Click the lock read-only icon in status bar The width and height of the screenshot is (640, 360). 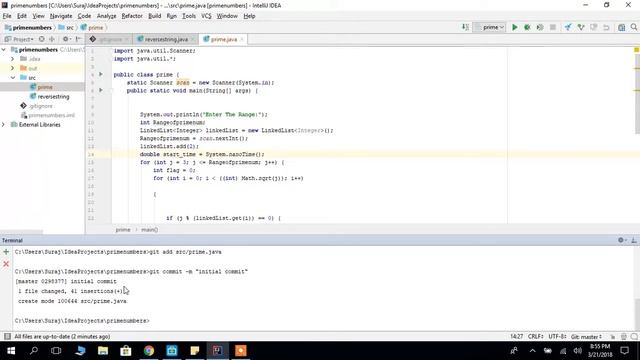[613, 337]
